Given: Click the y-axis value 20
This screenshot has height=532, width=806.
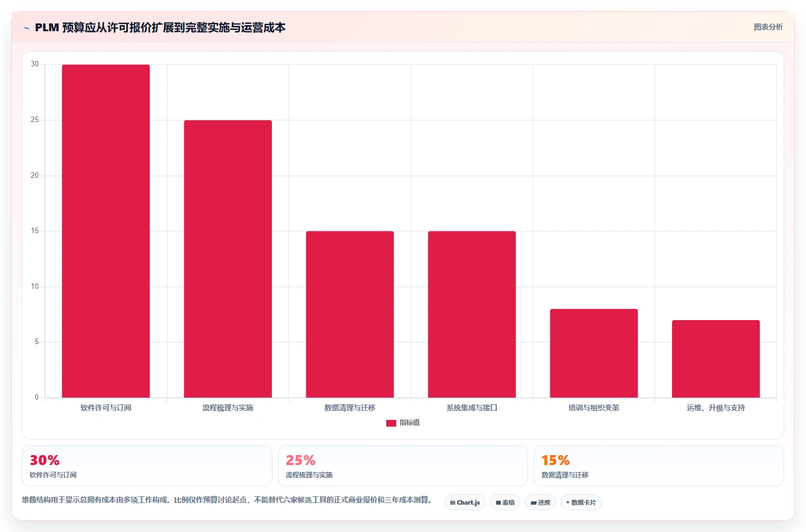Looking at the screenshot, I should click(35, 176).
